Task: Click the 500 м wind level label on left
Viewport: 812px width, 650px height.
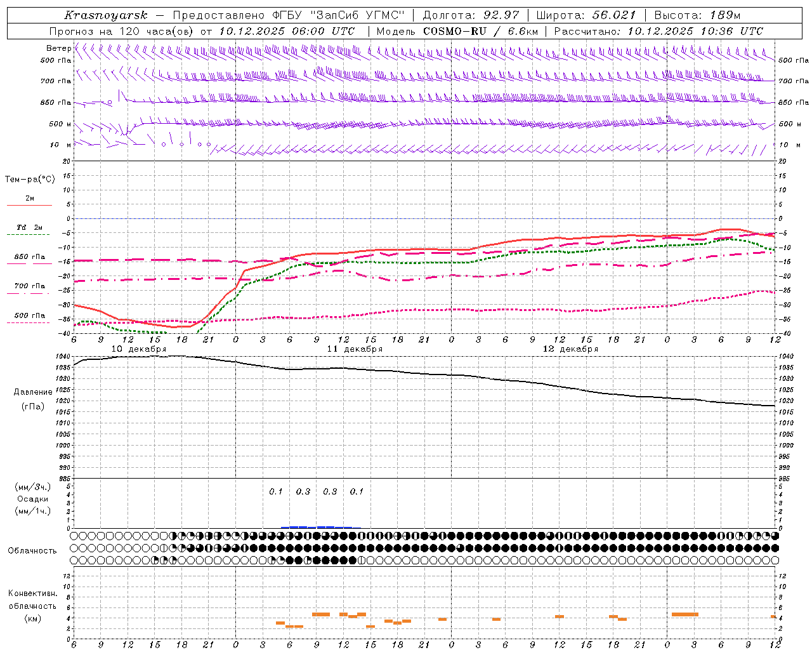Action: (x=60, y=124)
